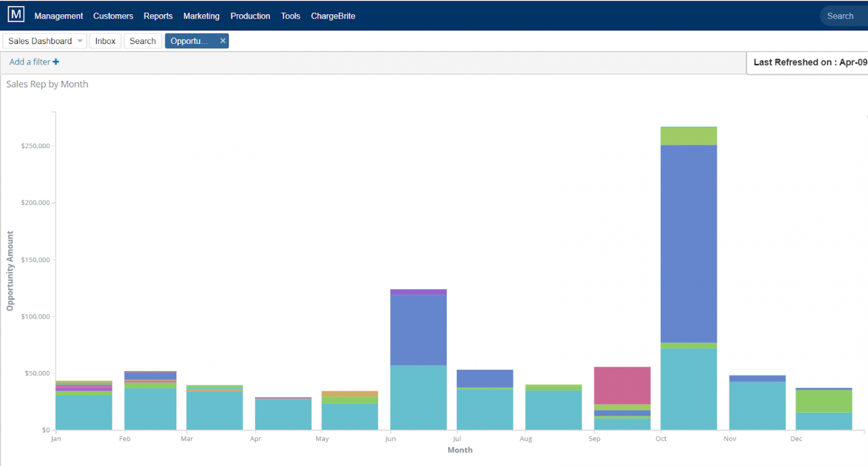This screenshot has width=868, height=466.
Task: Select the pink segment in September's bar
Action: 622,384
